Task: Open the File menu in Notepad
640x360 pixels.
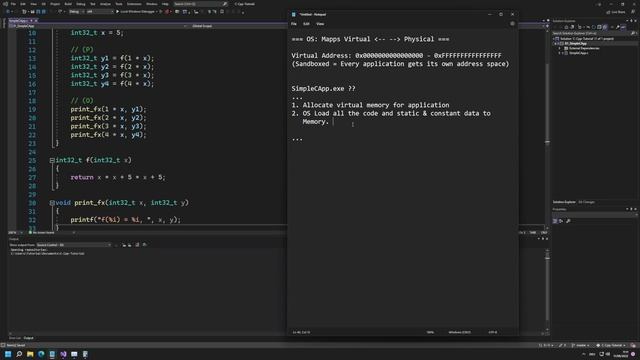Action: 294,24
